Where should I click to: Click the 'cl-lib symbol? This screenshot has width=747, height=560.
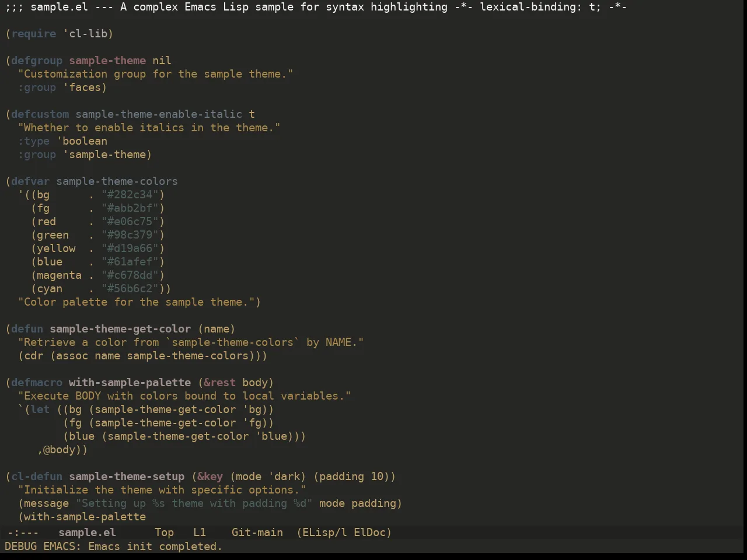85,34
